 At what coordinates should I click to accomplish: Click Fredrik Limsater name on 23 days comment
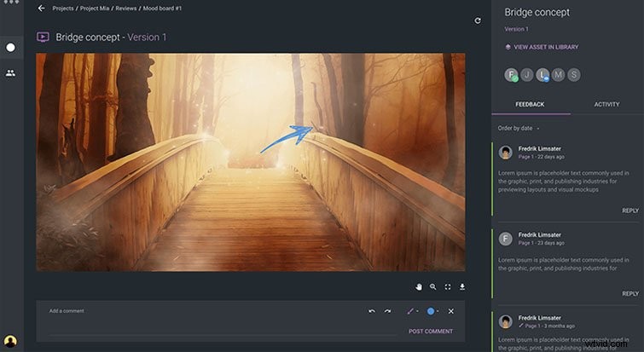click(x=539, y=234)
